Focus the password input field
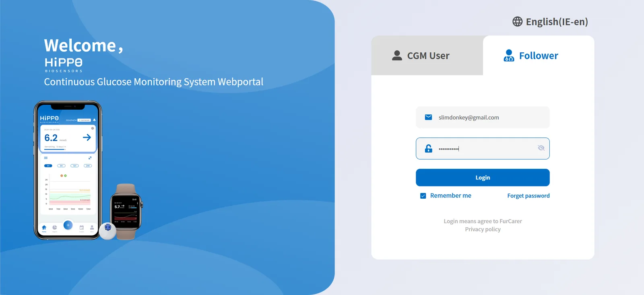This screenshot has height=295, width=644. tap(483, 149)
